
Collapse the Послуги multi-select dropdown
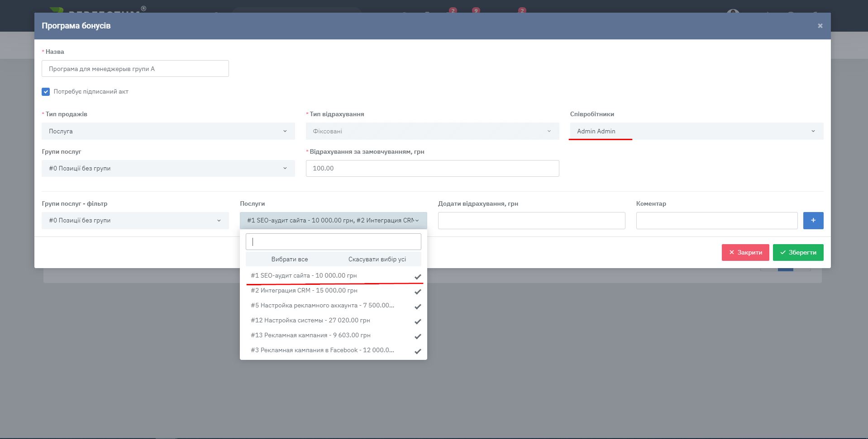334,221
